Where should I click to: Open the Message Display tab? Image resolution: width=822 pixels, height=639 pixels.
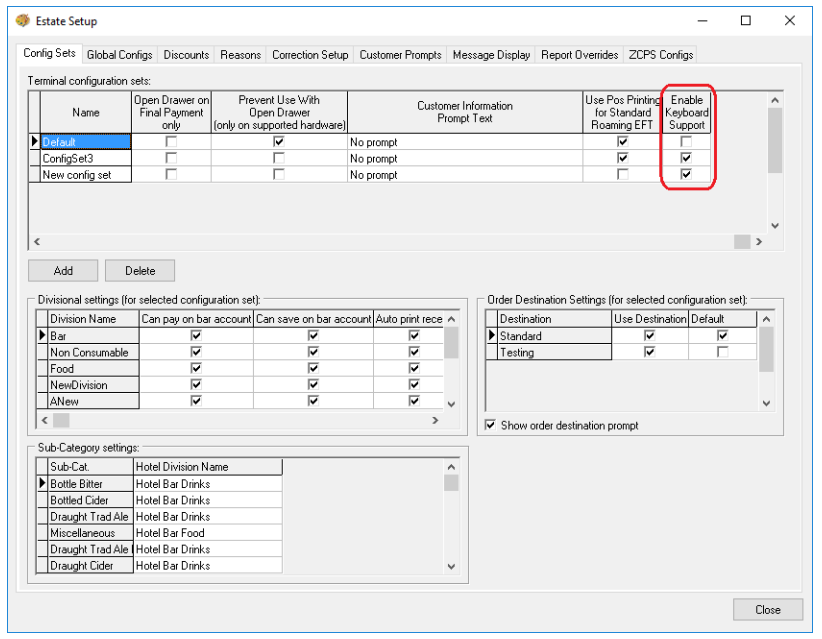point(491,55)
